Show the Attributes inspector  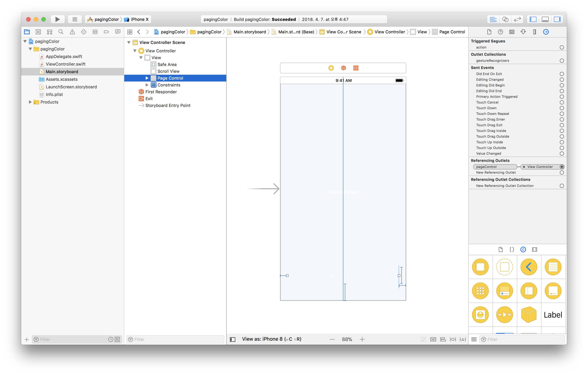coord(523,32)
